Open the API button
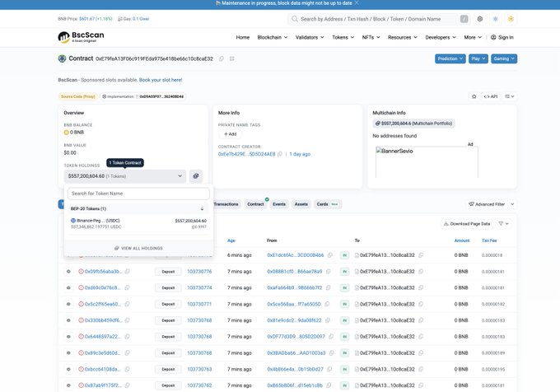This screenshot has width=560, height=392. pyautogui.click(x=490, y=96)
